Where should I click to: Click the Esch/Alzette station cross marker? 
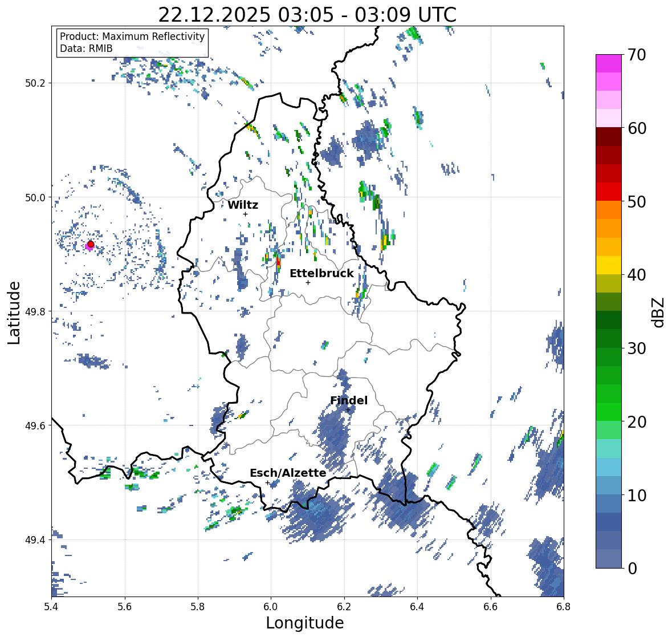point(268,482)
